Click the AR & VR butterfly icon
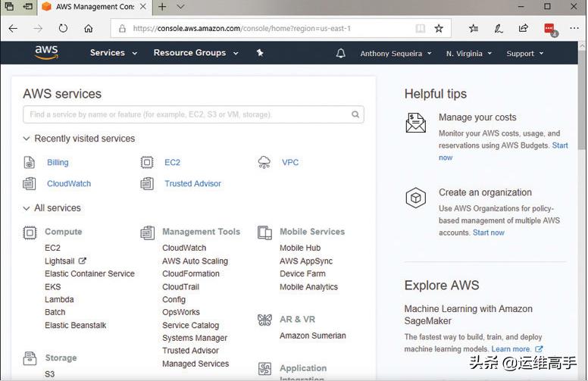Image resolution: width=588 pixels, height=381 pixels. [264, 320]
